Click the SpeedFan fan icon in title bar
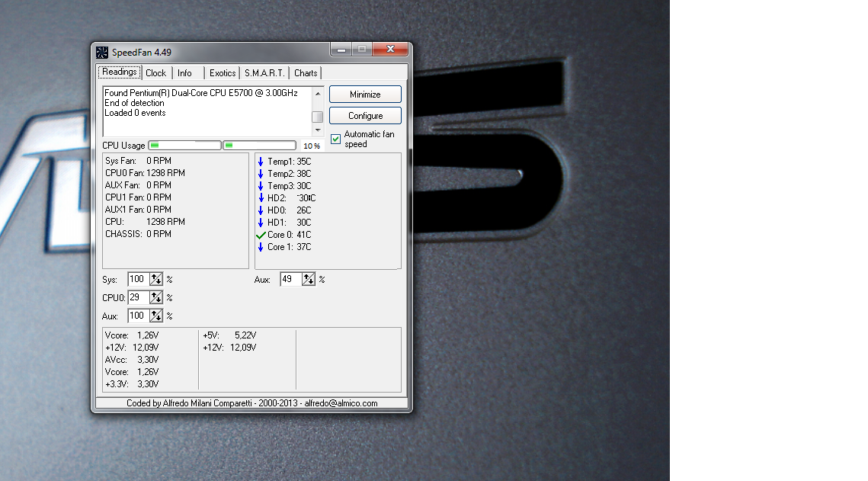The height and width of the screenshot is (481, 868). pos(102,52)
